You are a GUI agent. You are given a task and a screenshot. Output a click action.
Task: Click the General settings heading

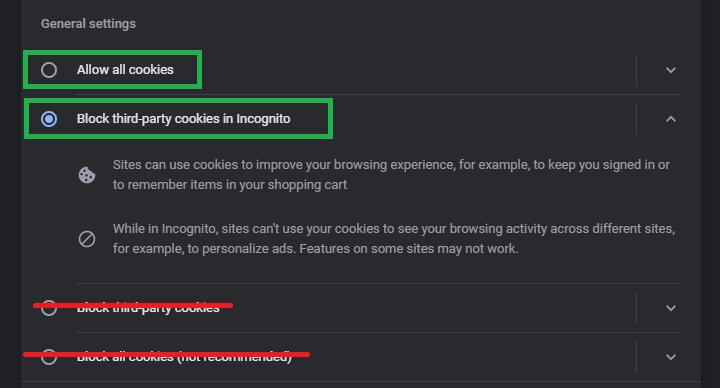pyautogui.click(x=88, y=24)
